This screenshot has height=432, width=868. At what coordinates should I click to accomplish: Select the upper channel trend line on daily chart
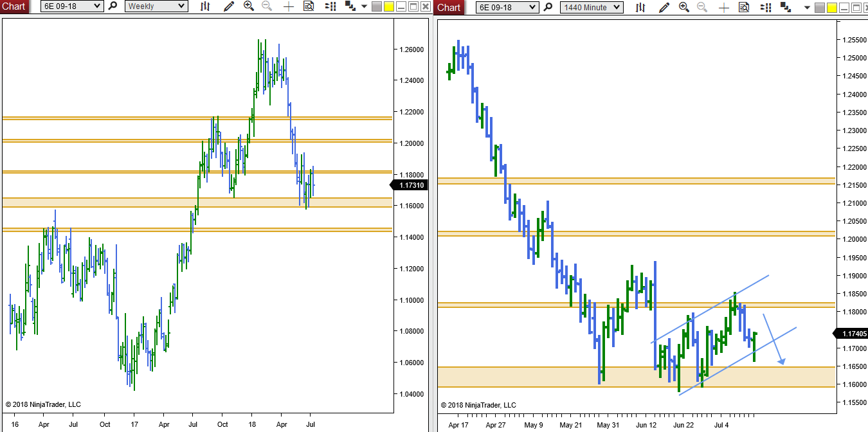point(710,308)
